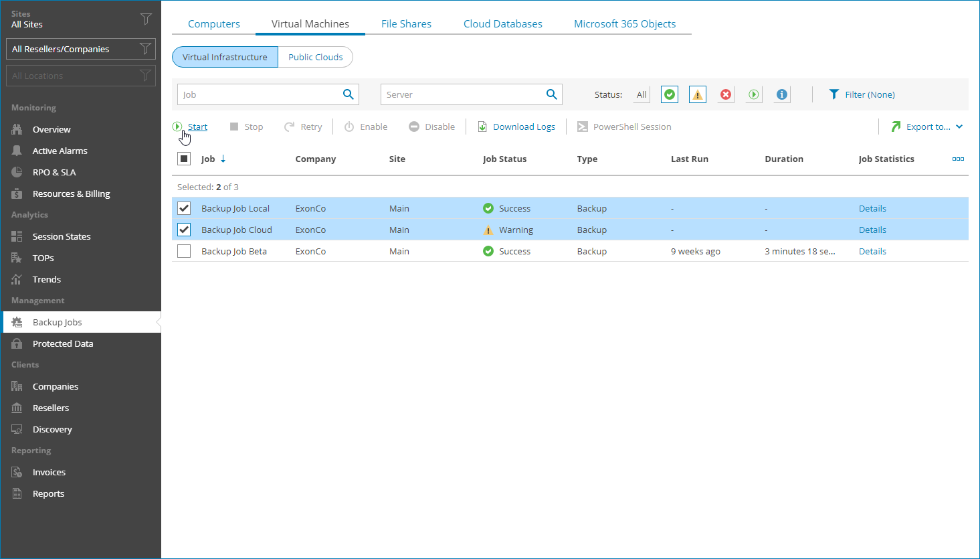
Task: Select the Public Clouds toggle button
Action: [315, 57]
